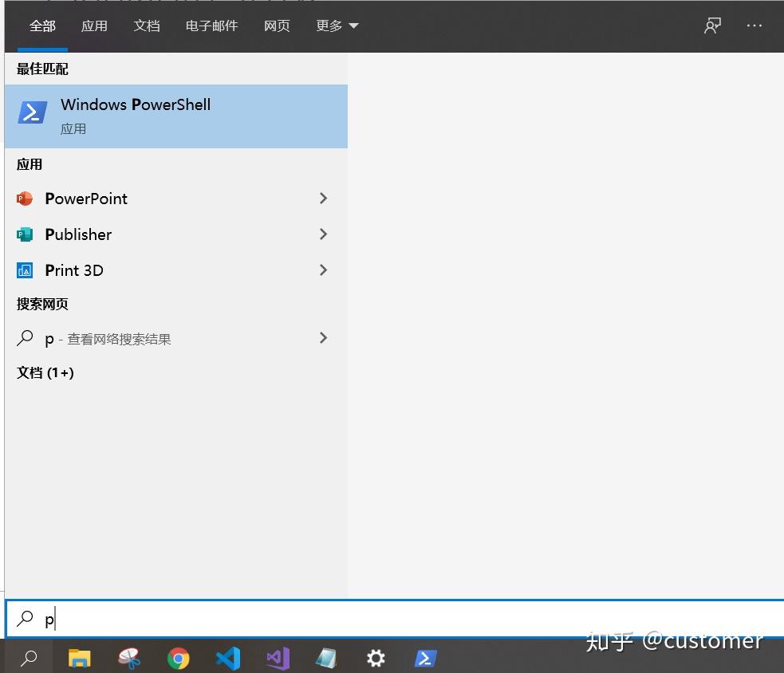Select the 全部 tab
Viewport: 784px width, 673px height.
42,26
